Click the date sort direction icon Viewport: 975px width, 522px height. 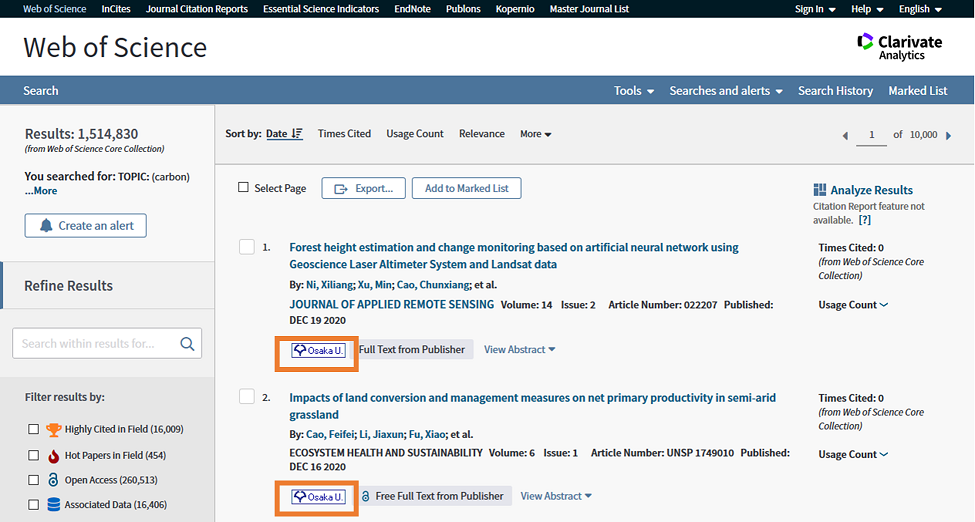tap(297, 134)
